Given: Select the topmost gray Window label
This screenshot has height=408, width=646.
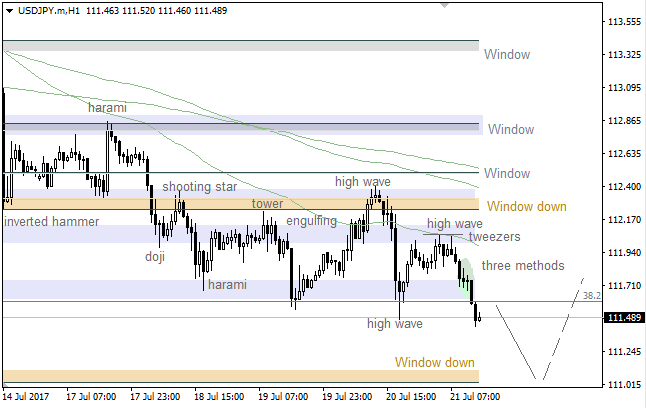Looking at the screenshot, I should pos(507,55).
